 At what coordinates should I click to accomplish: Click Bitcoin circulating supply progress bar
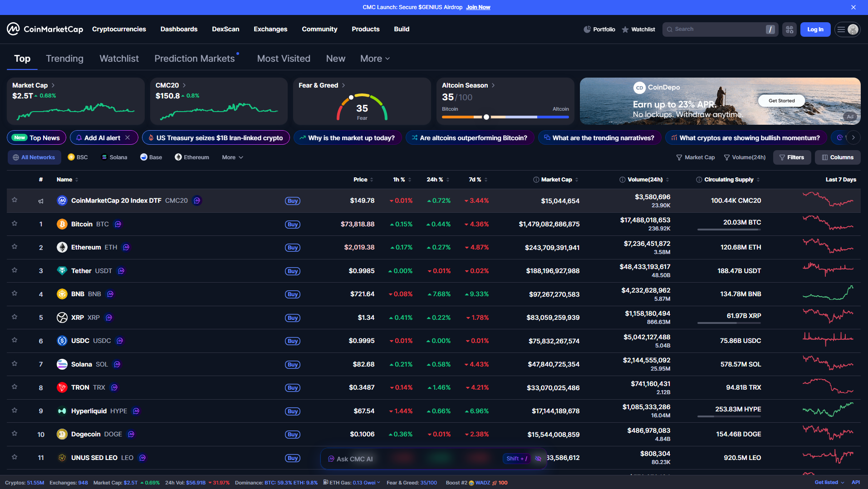[x=729, y=230]
